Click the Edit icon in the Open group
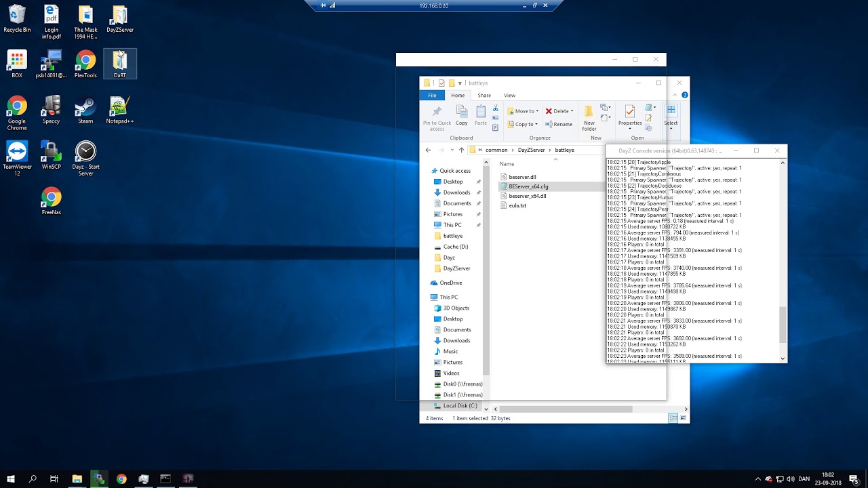The height and width of the screenshot is (488, 868). point(648,118)
